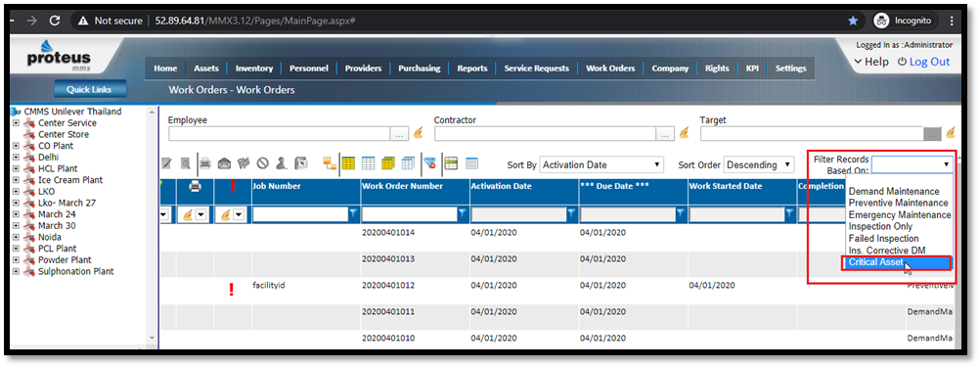Click the Work Order Number filter funnel
The width and height of the screenshot is (980, 368).
pyautogui.click(x=463, y=214)
